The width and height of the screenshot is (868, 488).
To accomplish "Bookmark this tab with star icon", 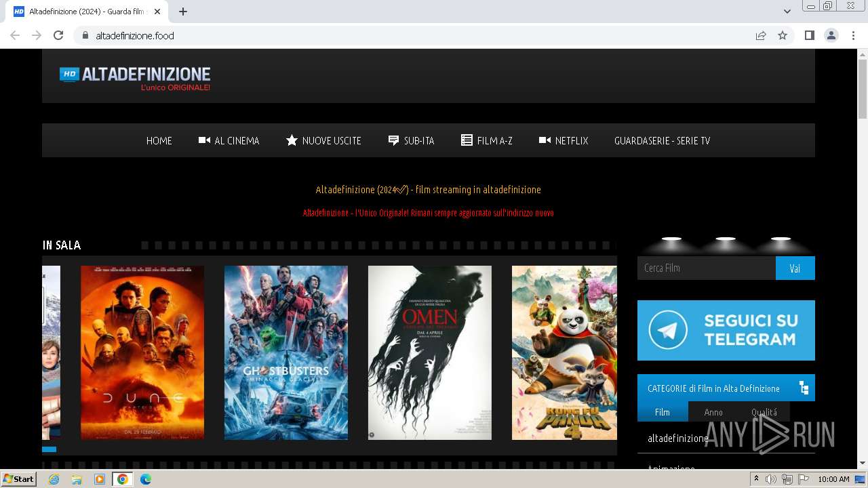I will click(x=783, y=35).
